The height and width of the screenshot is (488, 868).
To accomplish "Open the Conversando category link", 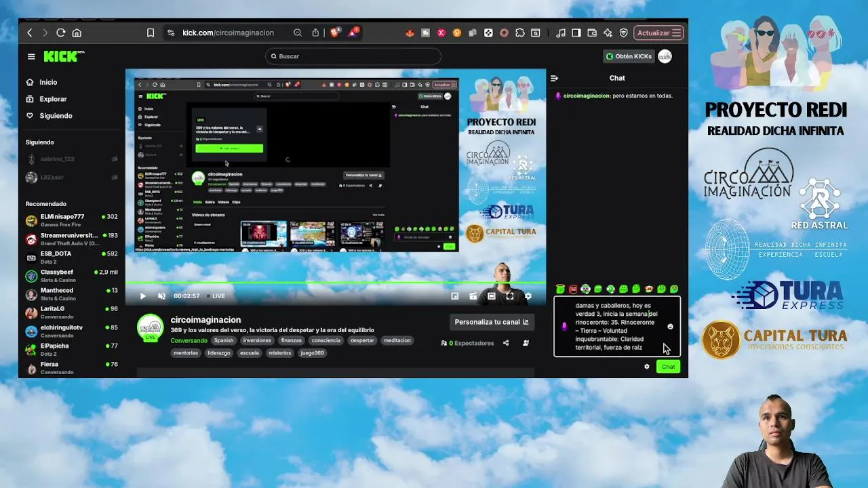I will 189,340.
